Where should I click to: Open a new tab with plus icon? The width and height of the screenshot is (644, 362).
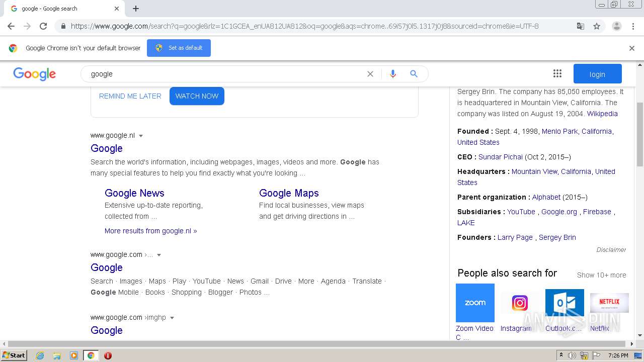pos(136,9)
